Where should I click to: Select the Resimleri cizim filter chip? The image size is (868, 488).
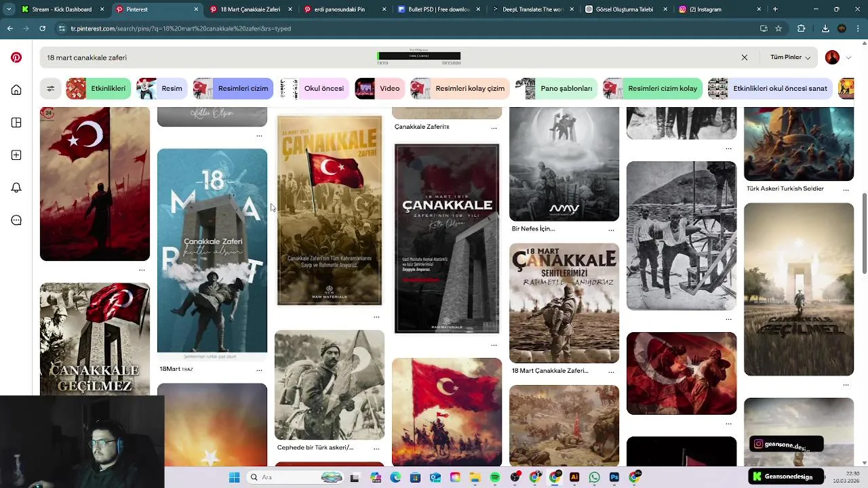(x=233, y=88)
